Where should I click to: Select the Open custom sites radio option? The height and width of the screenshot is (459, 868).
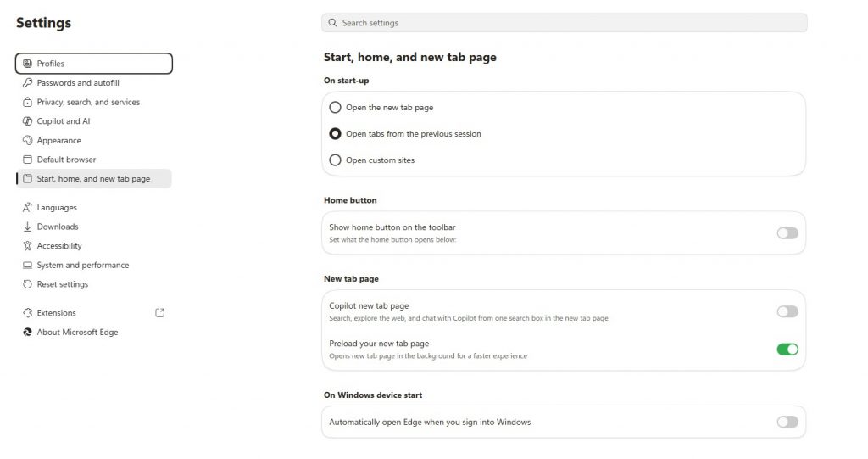point(335,160)
